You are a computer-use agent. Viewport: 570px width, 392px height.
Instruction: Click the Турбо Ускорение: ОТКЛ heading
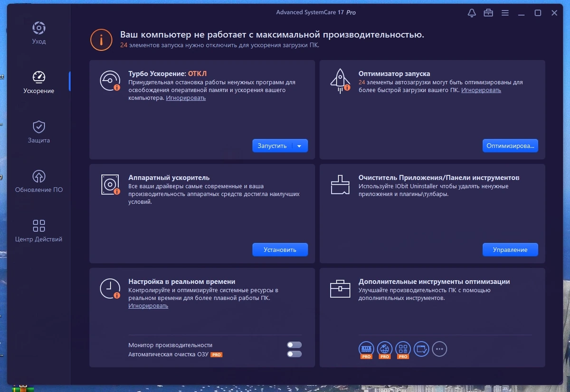pos(168,74)
